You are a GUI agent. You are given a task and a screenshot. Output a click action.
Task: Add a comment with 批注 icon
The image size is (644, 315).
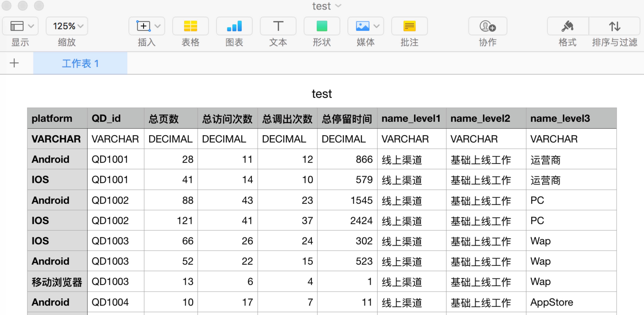(409, 26)
